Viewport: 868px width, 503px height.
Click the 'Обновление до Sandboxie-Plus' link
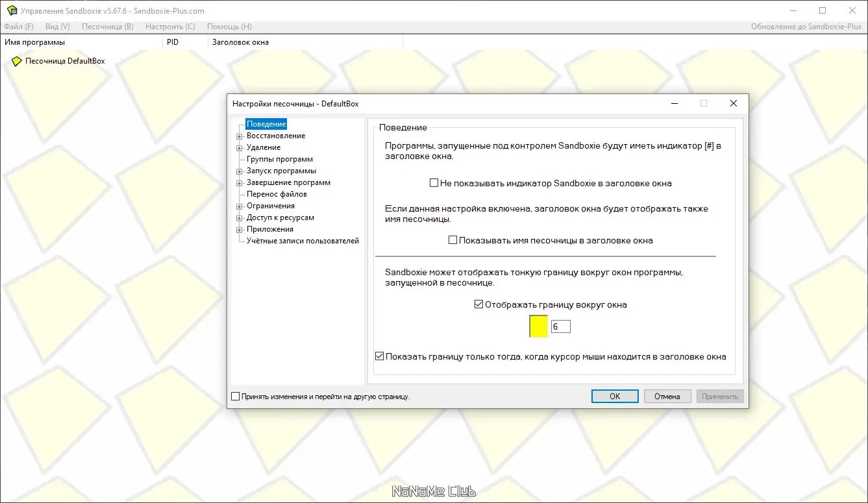(x=807, y=27)
